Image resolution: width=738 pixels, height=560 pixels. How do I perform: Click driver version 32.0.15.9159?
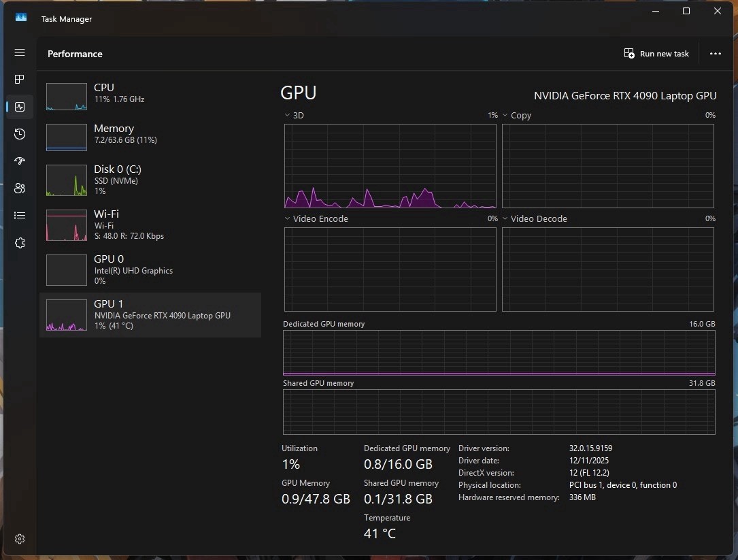[590, 448]
